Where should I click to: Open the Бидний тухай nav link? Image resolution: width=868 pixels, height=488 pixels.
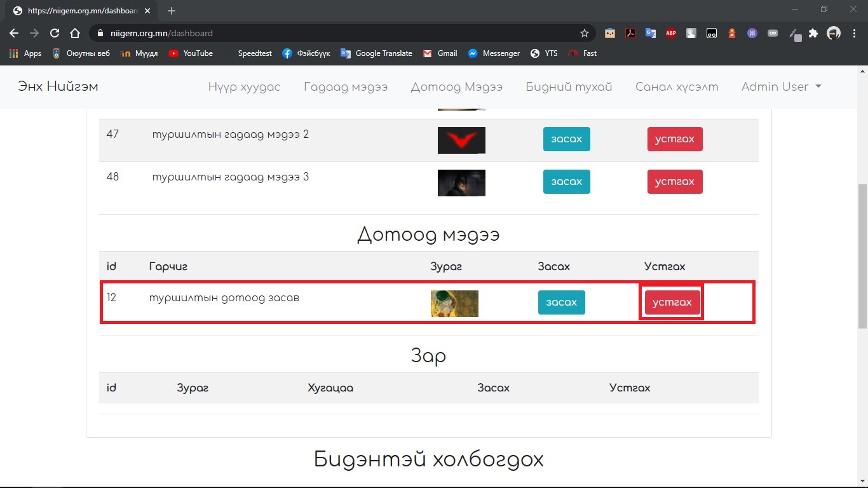[x=569, y=87]
